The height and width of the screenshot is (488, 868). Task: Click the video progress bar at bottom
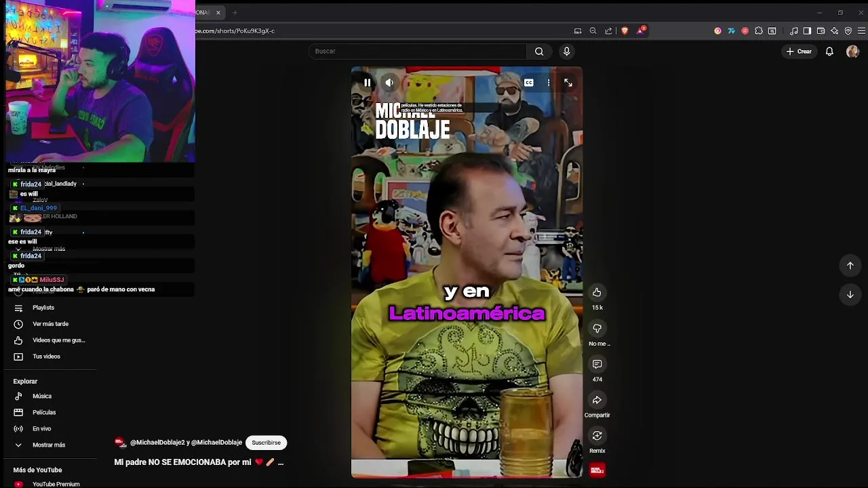pyautogui.click(x=467, y=476)
